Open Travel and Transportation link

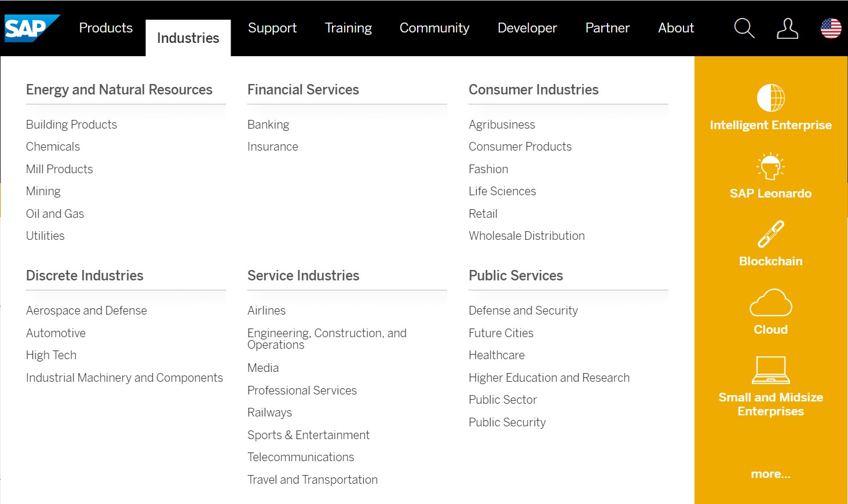(x=312, y=480)
